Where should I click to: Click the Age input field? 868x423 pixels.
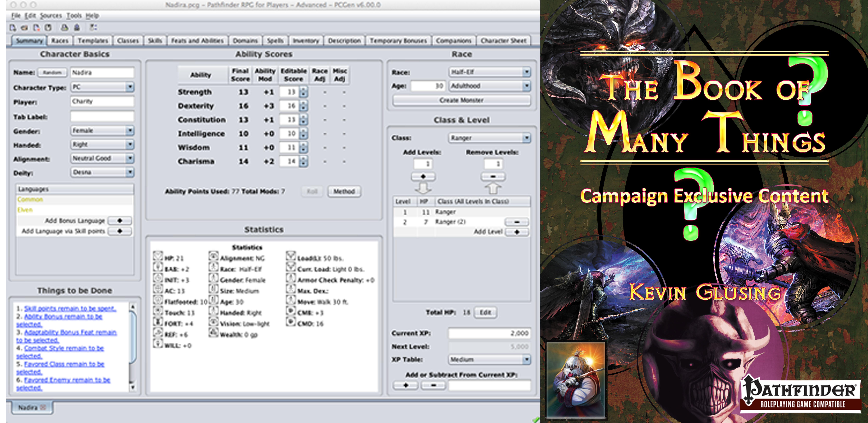428,86
